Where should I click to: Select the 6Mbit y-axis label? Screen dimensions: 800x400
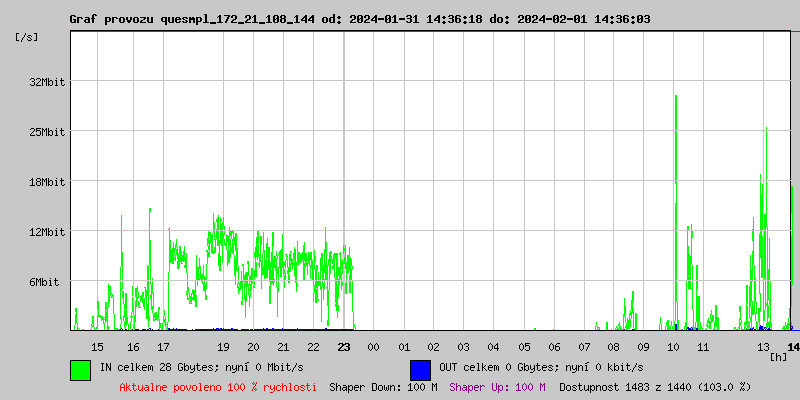(44, 282)
